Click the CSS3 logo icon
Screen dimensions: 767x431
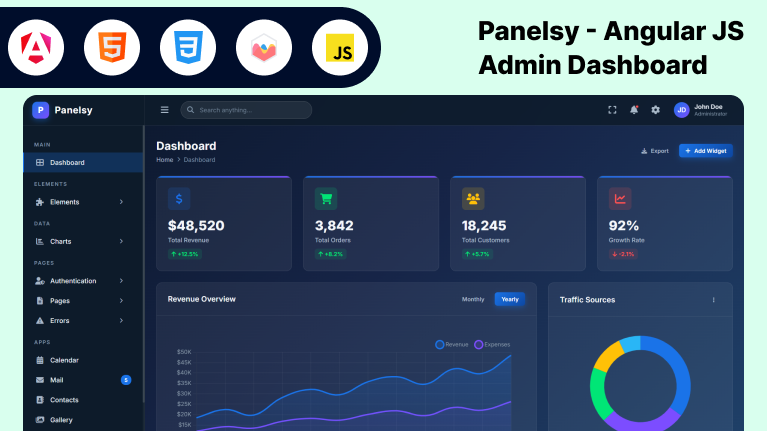coord(188,47)
